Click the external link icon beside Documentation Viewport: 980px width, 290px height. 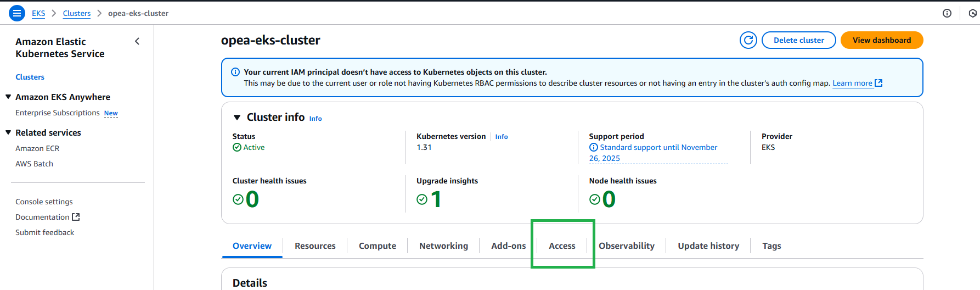click(x=76, y=217)
